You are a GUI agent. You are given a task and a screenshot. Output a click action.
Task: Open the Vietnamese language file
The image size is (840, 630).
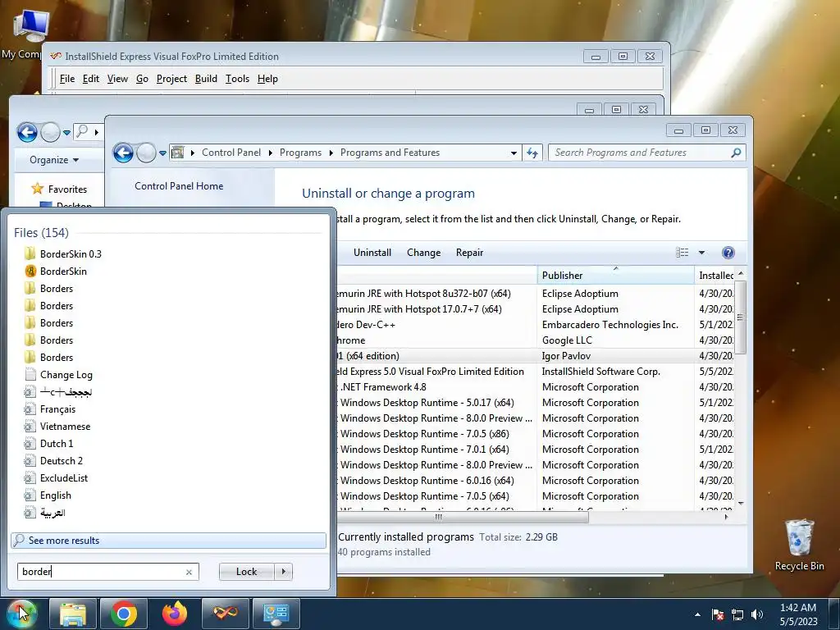point(58,427)
